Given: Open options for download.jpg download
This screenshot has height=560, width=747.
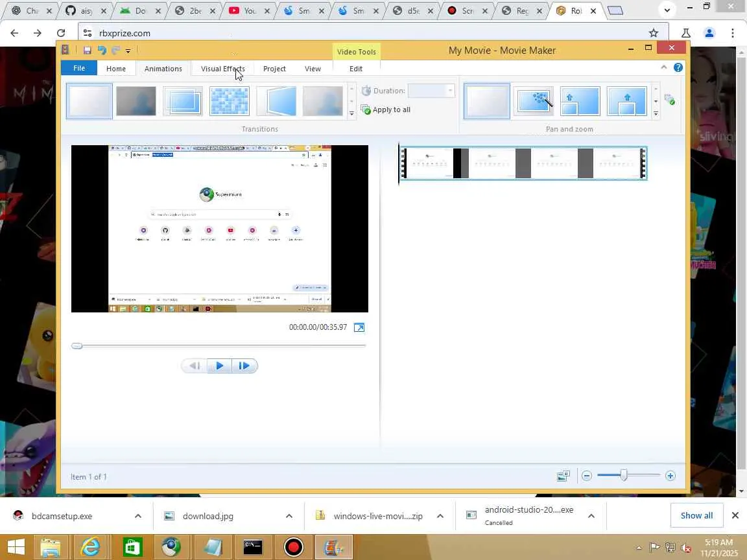Looking at the screenshot, I should coord(289,516).
